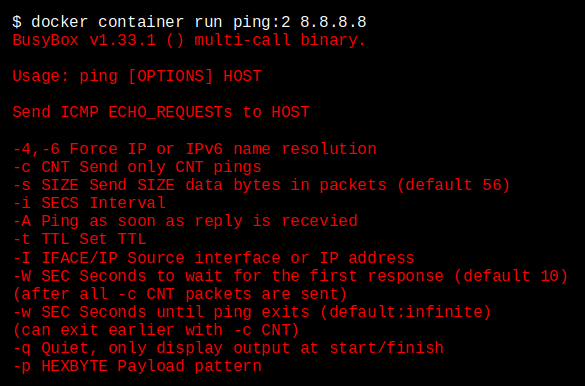Click the '(after all -c CNT packets' line
The image size is (585, 386).
pos(180,294)
